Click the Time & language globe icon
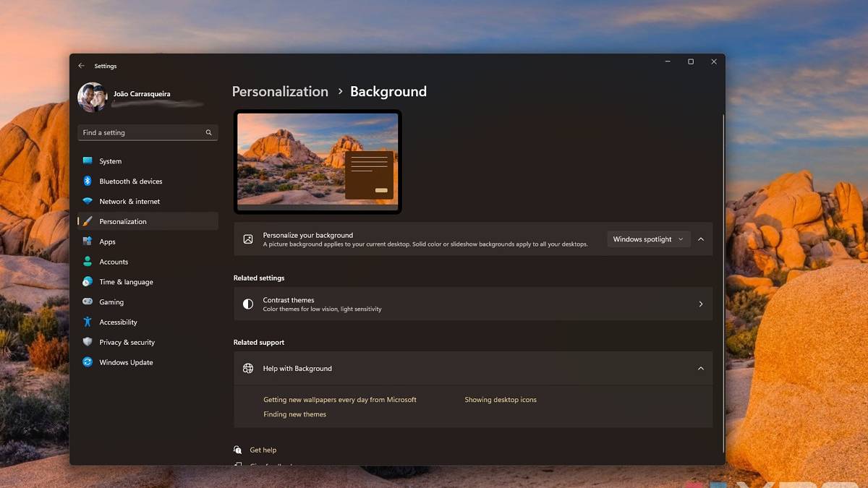The height and width of the screenshot is (488, 868). pos(88,282)
